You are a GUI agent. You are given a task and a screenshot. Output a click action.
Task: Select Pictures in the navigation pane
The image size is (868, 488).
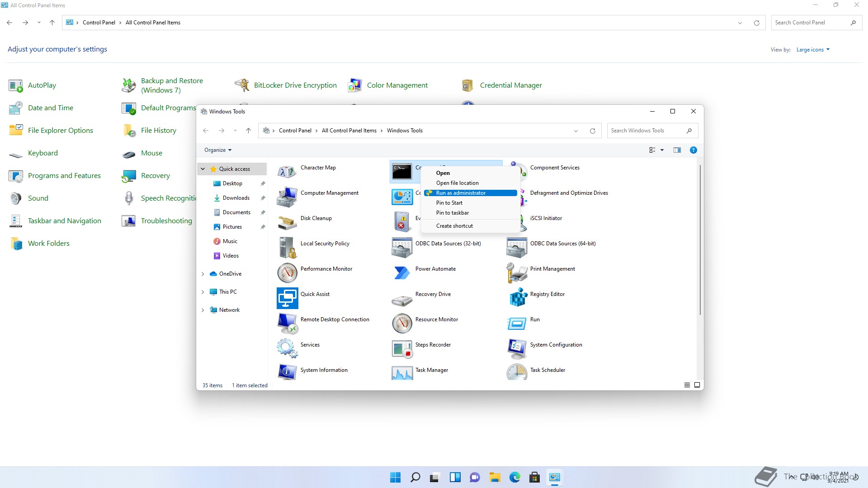pyautogui.click(x=232, y=227)
